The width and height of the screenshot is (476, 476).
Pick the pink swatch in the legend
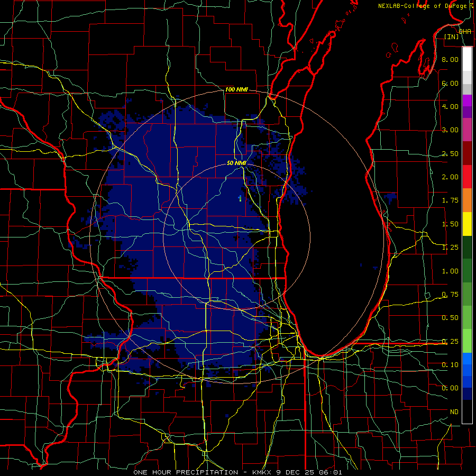pyautogui.click(x=467, y=130)
